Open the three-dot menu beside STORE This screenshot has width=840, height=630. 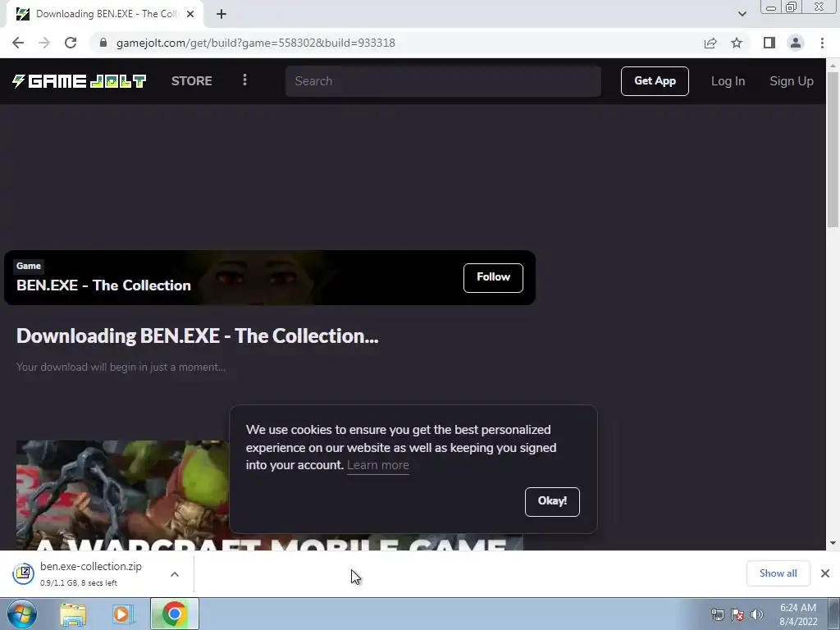[x=244, y=80]
